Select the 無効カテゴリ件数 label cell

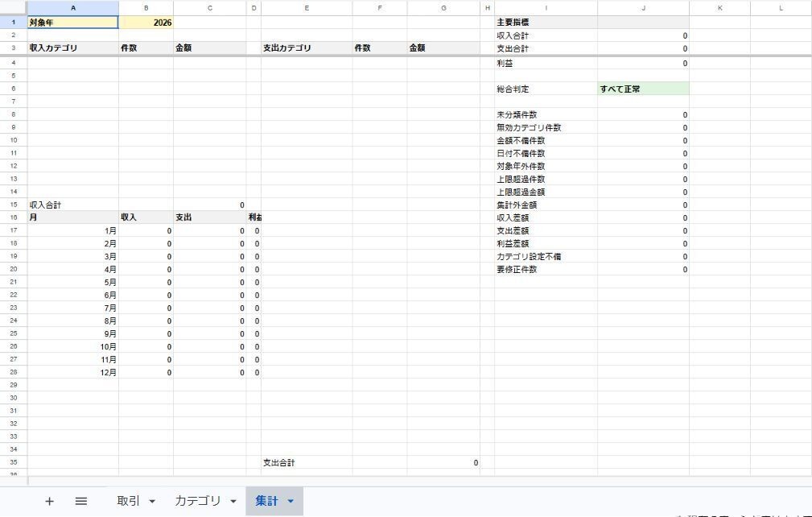click(x=546, y=127)
